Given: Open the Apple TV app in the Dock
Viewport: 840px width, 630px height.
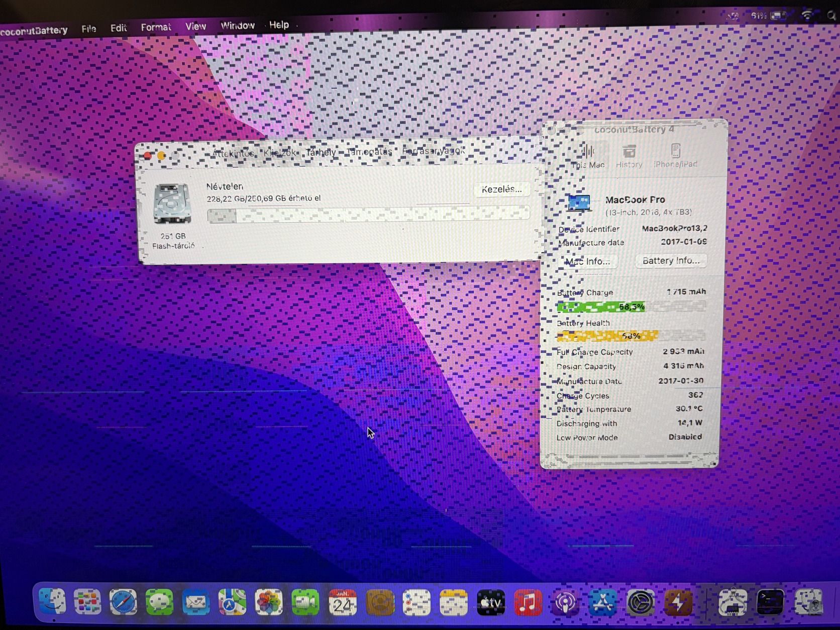Looking at the screenshot, I should click(x=491, y=602).
